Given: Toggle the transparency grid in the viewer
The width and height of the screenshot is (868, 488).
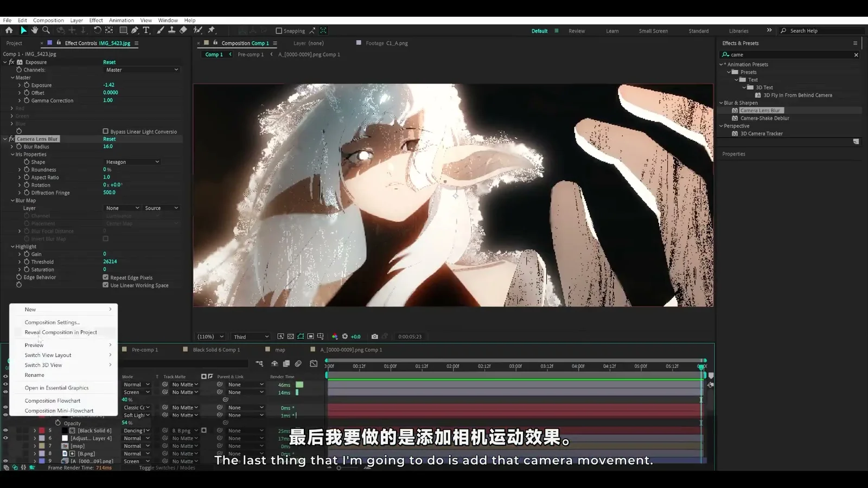Looking at the screenshot, I should coord(291,337).
